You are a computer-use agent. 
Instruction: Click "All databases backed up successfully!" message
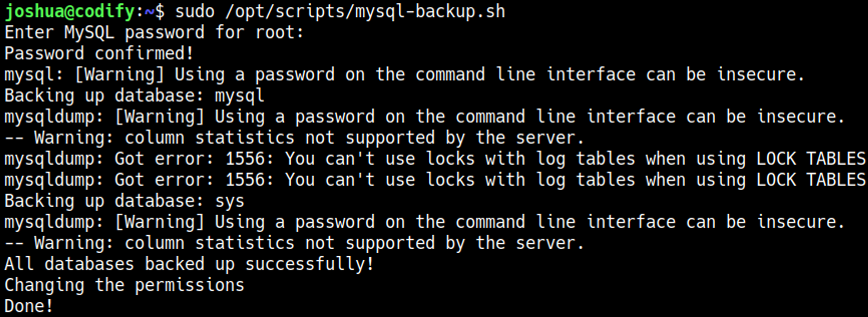[189, 264]
